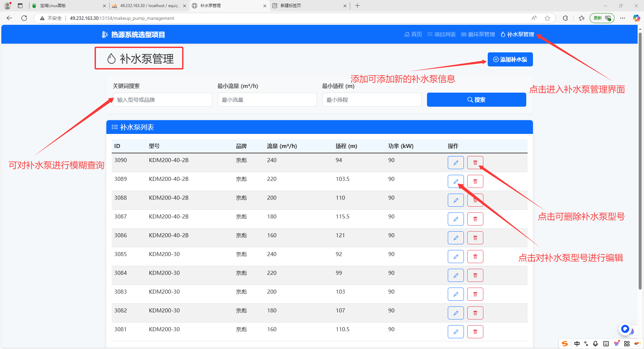Delete pump row ID 3087

[x=475, y=219]
